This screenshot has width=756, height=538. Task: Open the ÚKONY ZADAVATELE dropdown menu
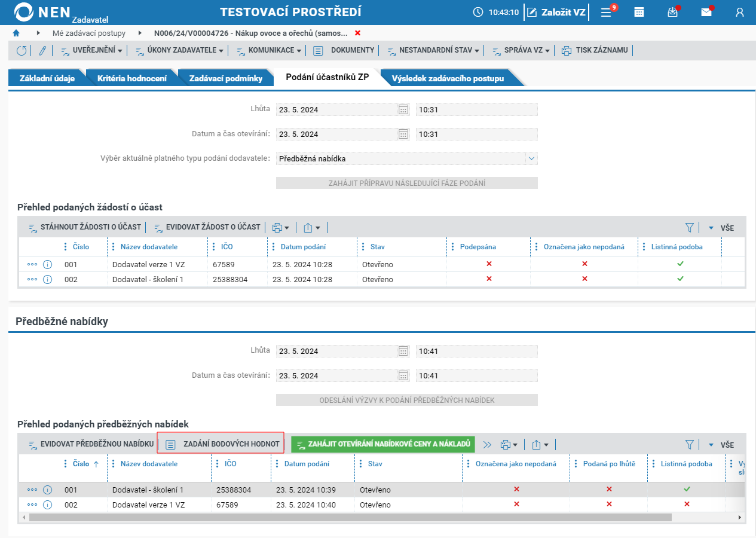tap(180, 50)
